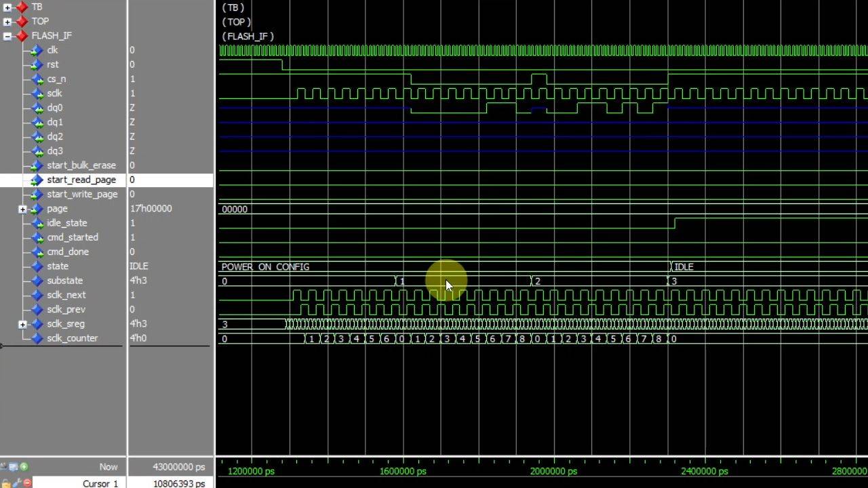Click the blue signal icon beside clk

(x=37, y=50)
